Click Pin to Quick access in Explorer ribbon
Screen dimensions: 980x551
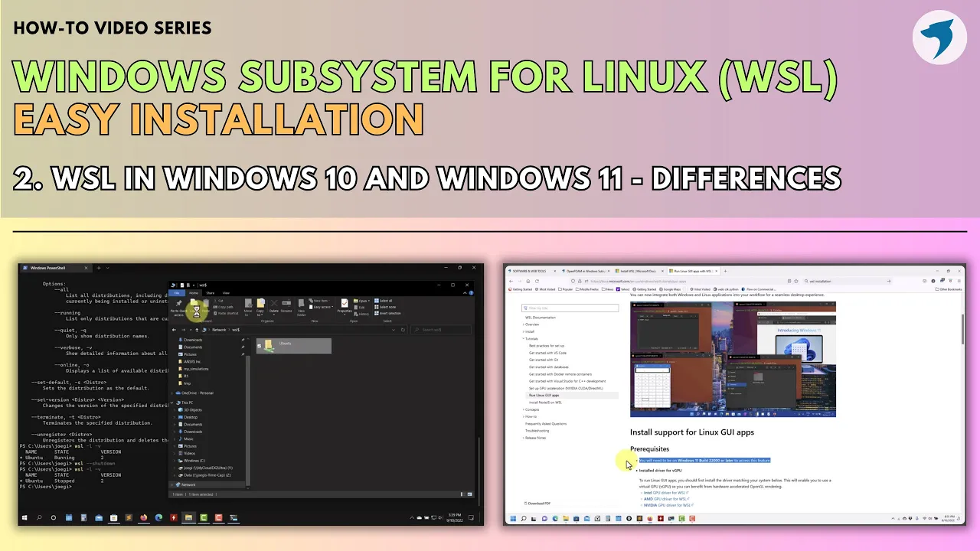179,307
